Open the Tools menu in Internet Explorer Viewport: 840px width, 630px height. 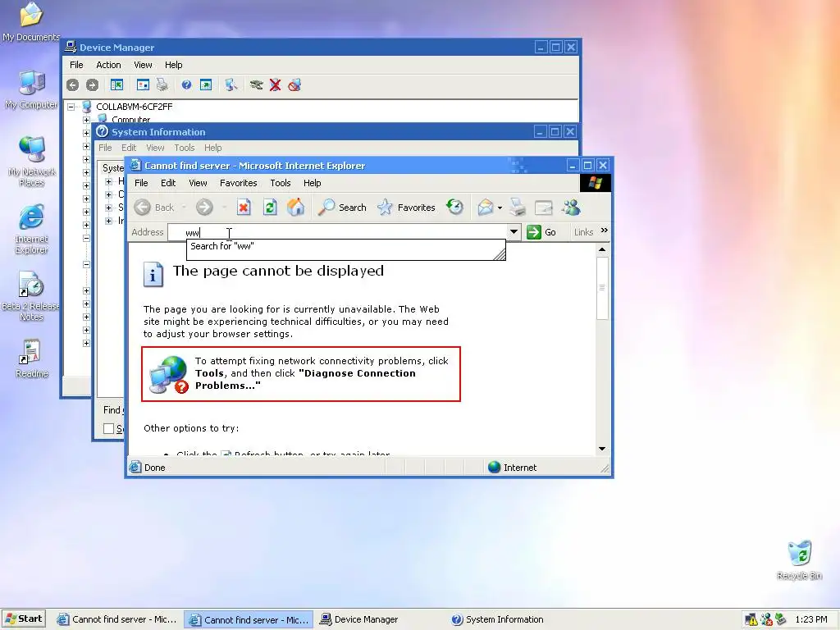click(x=281, y=183)
